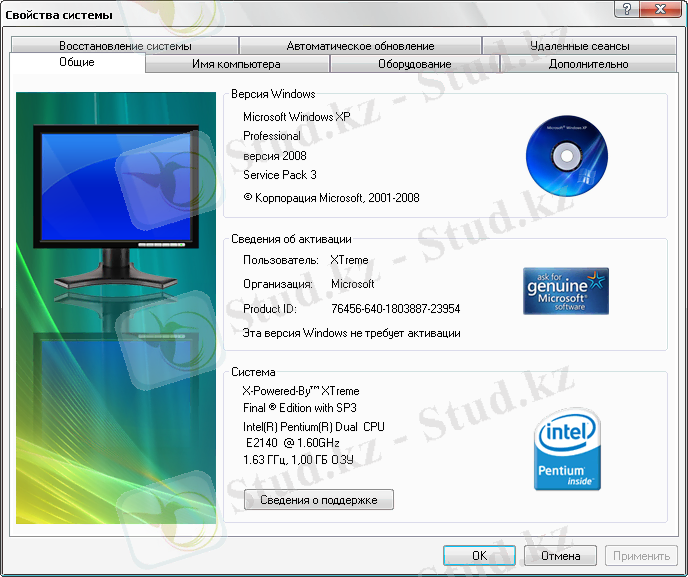Close the Свойства системы dialog
The width and height of the screenshot is (688, 577).
point(661,9)
